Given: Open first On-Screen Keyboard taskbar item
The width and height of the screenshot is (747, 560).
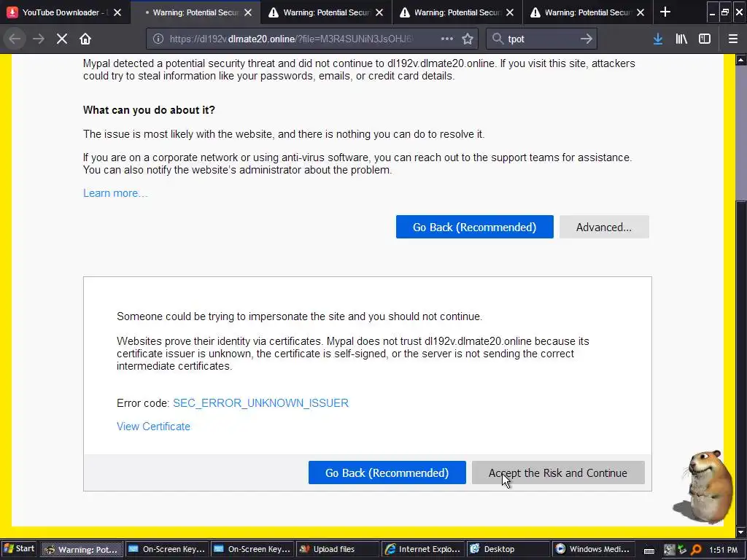Looking at the screenshot, I should (167, 549).
